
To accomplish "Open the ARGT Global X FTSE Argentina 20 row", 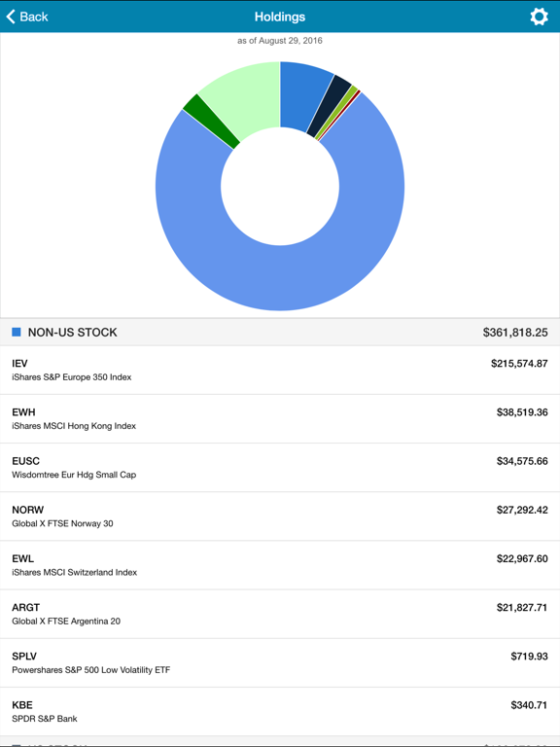I will 280,614.
